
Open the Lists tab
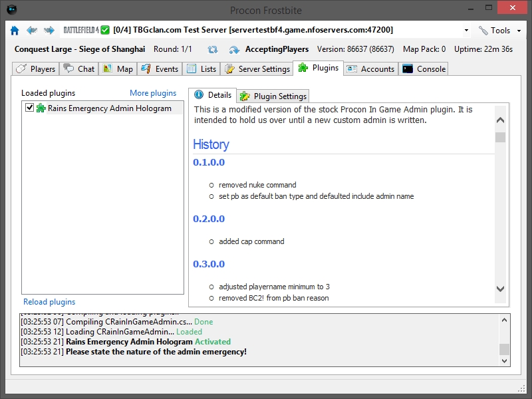201,69
